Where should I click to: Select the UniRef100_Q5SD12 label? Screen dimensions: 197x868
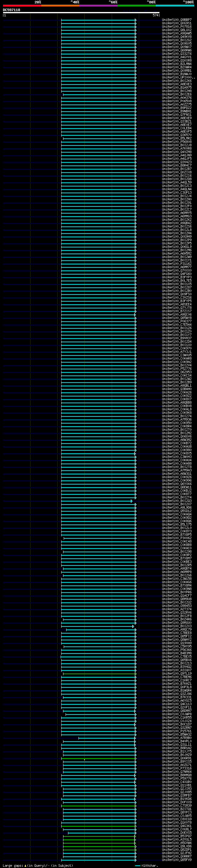point(177,511)
